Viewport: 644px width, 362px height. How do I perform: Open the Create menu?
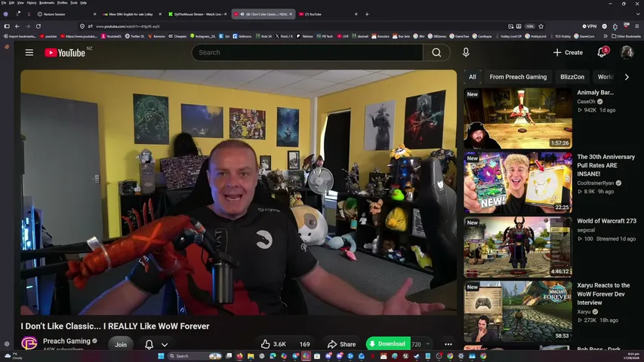pos(568,53)
